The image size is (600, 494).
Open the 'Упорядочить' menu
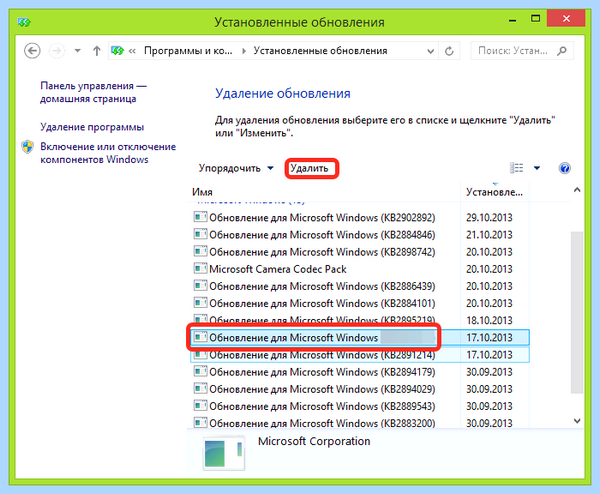pyautogui.click(x=236, y=168)
